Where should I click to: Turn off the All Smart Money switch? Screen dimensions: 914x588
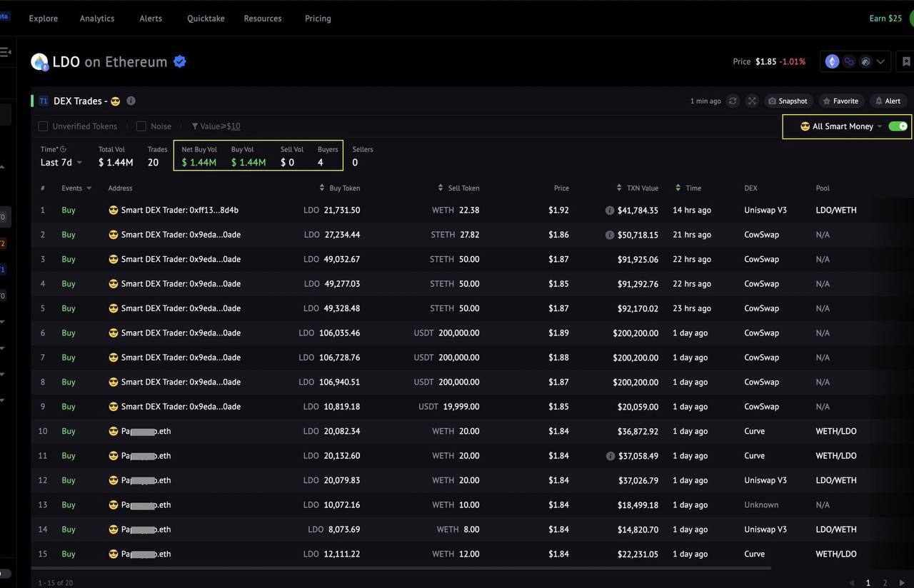[898, 126]
